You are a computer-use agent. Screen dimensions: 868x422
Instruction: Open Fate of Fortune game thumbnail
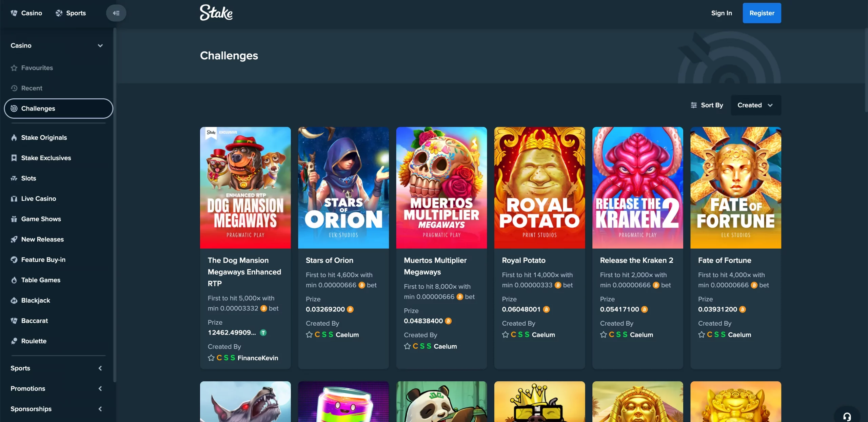pyautogui.click(x=736, y=188)
